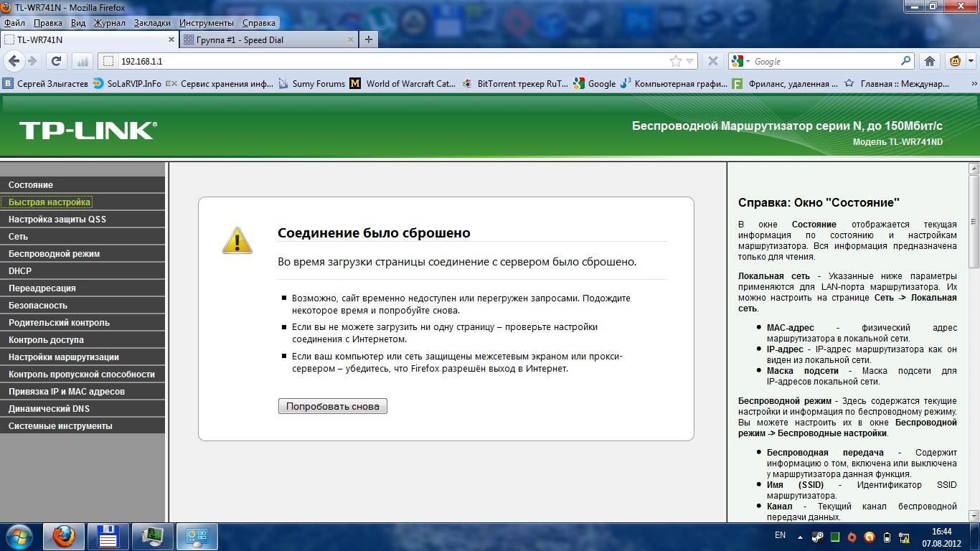
Task: Open Беспроводной режим in router sidebar
Action: (54, 254)
